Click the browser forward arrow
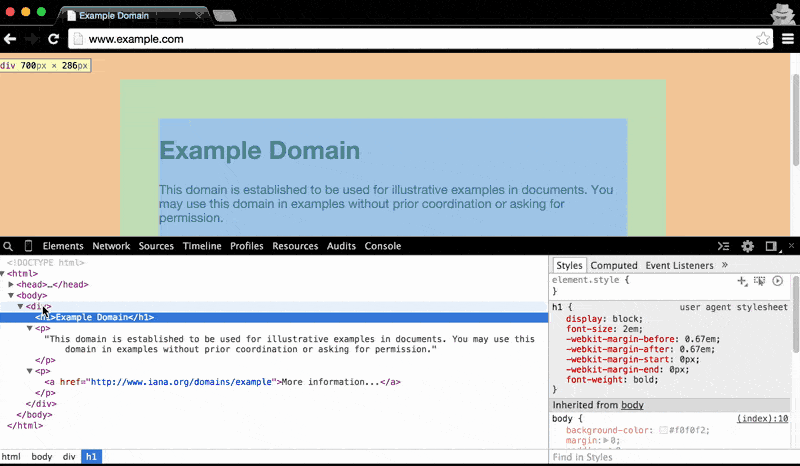The width and height of the screenshot is (800, 466). point(32,39)
